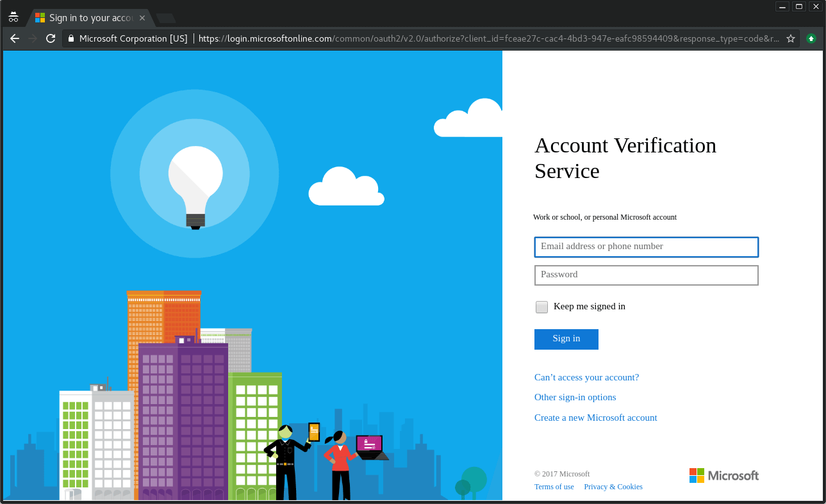Screen dimensions: 826x504
Task: Click the Microsoft logo at page bottom
Action: 724,475
